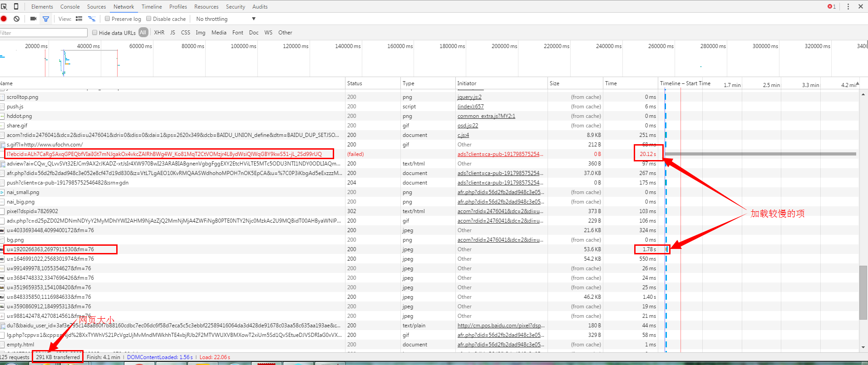
Task: Select the Network tab
Action: click(x=123, y=6)
